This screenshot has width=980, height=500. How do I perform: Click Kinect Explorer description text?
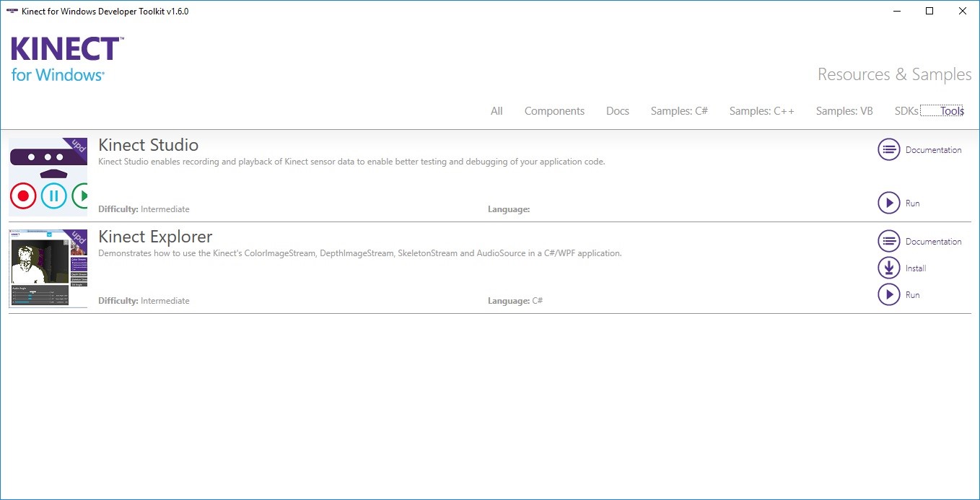pos(360,253)
